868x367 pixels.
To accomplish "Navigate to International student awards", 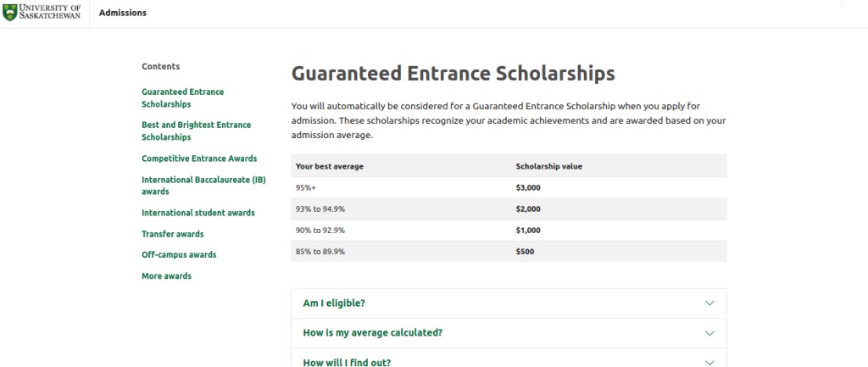I will pos(198,213).
